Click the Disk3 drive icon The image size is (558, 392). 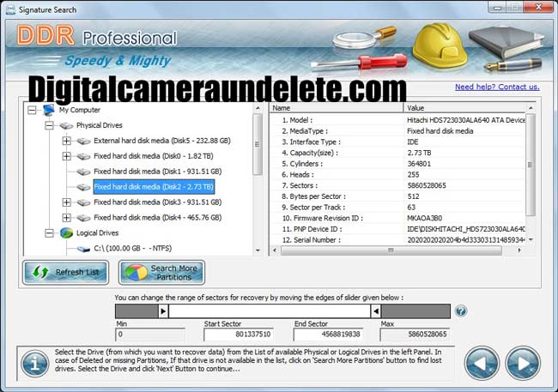[83, 202]
